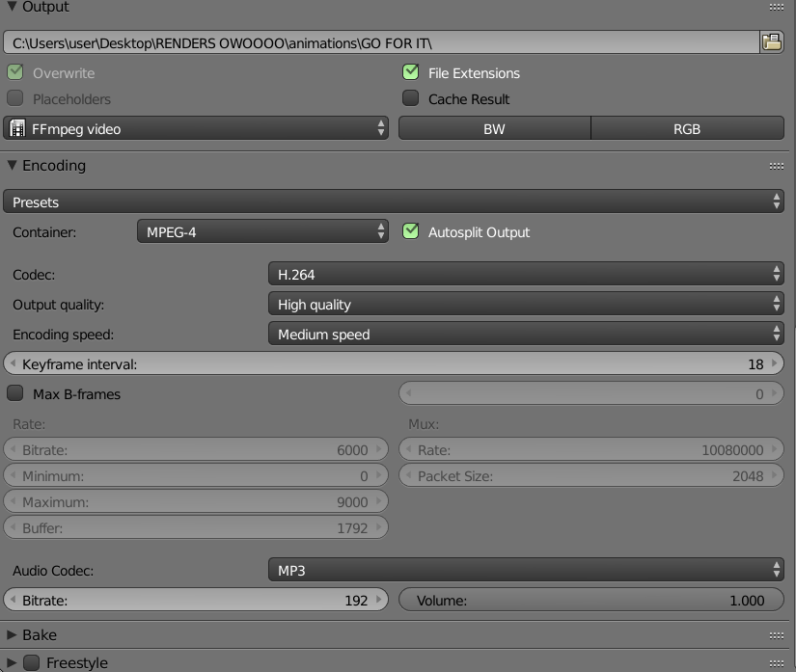Open the FFmpeg video format dropdown

coord(193,127)
